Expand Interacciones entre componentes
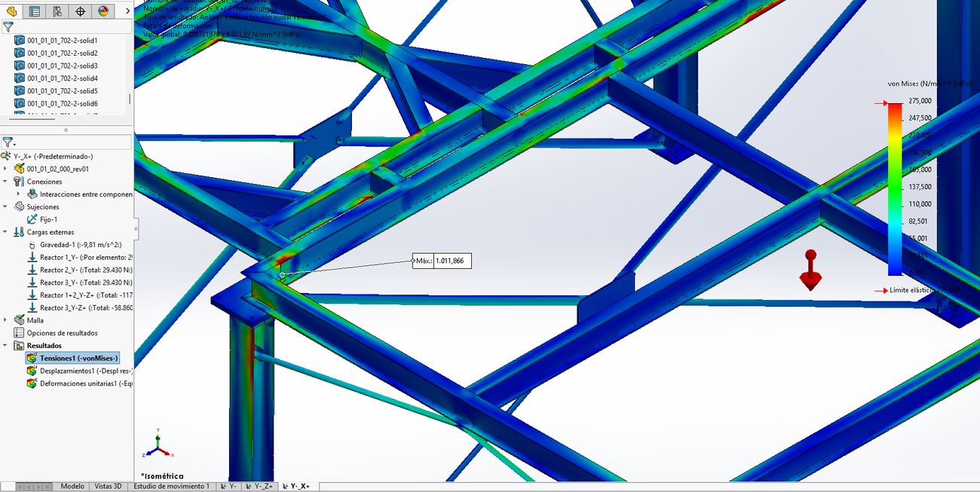This screenshot has height=492, width=980. click(18, 194)
